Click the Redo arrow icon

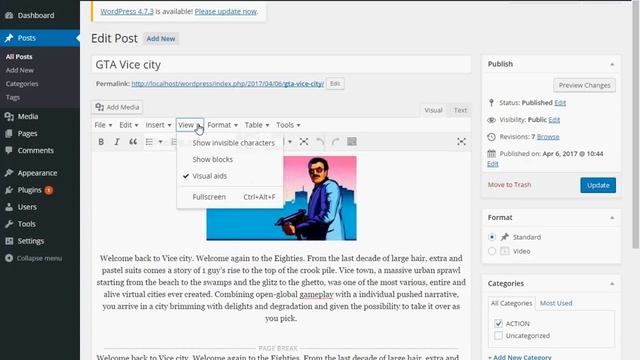[336, 142]
